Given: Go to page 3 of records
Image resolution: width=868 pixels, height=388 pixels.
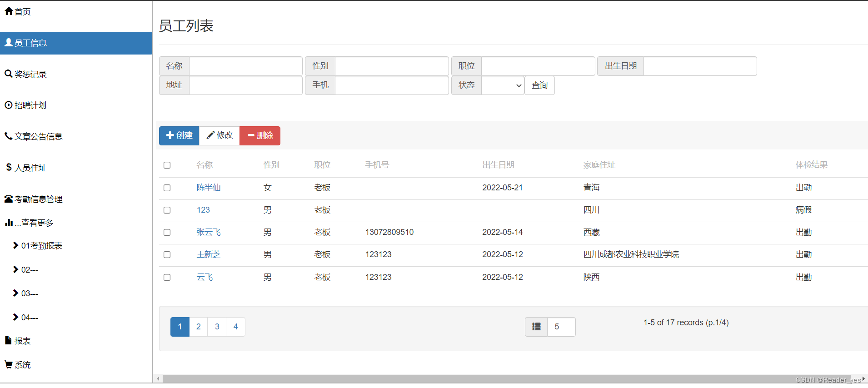Looking at the screenshot, I should click(x=217, y=327).
